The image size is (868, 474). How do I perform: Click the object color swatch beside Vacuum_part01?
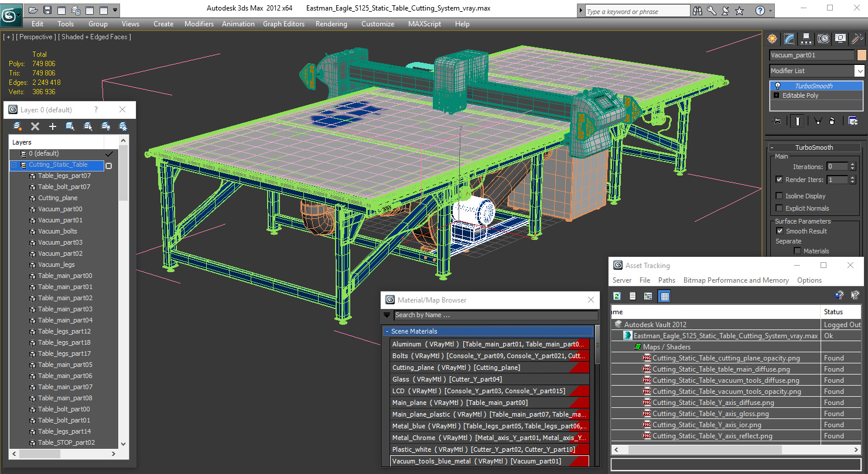coord(862,55)
